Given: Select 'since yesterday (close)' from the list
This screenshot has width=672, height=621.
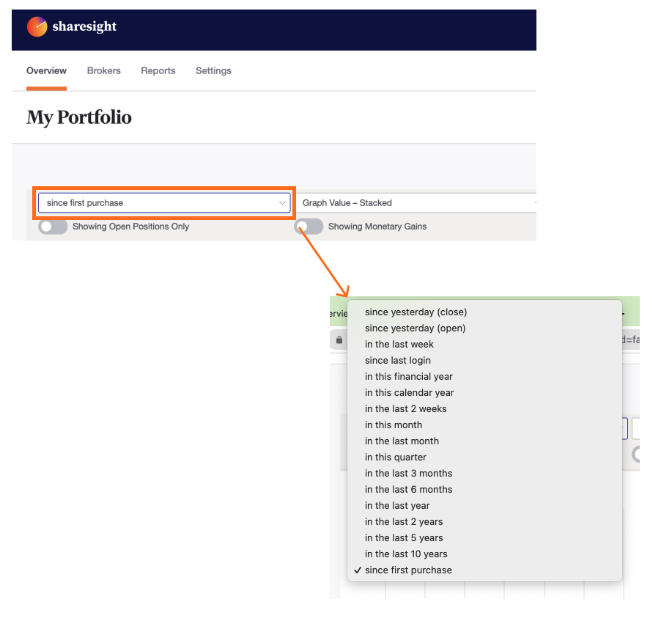Looking at the screenshot, I should [416, 312].
